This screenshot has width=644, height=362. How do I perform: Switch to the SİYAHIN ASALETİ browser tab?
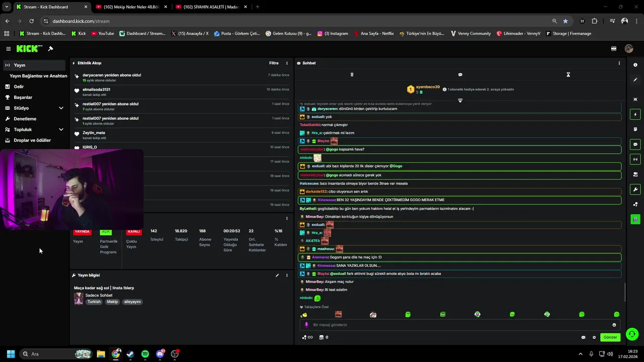click(x=210, y=7)
